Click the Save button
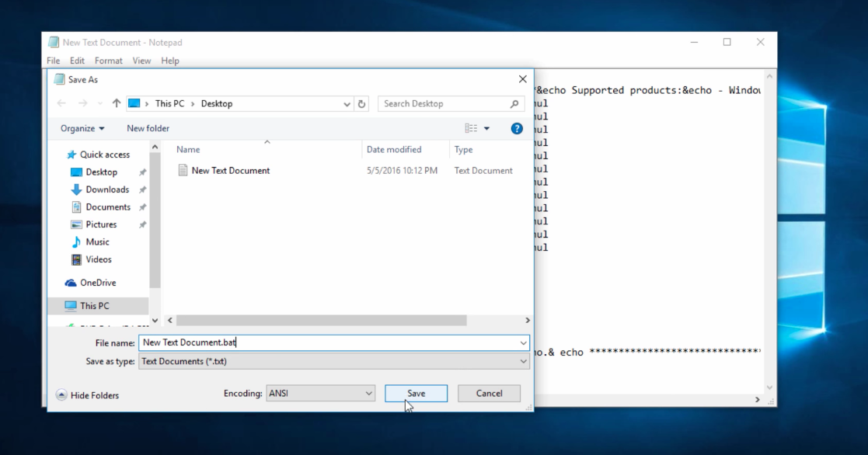This screenshot has height=455, width=868. (416, 393)
